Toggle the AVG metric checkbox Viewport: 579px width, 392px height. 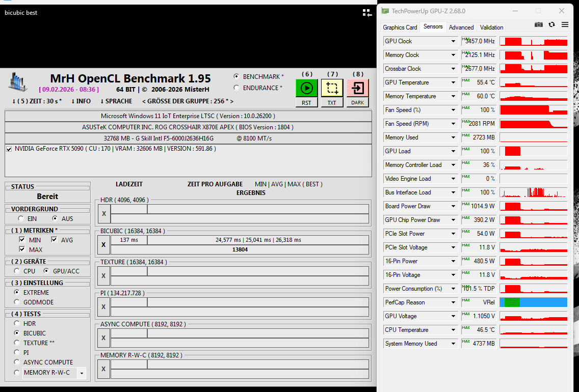[x=54, y=240]
